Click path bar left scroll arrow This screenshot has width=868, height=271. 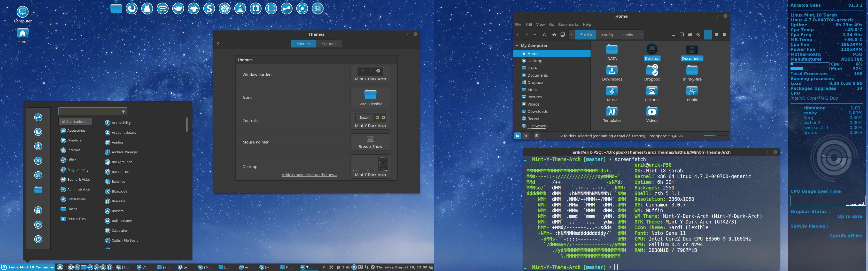572,35
